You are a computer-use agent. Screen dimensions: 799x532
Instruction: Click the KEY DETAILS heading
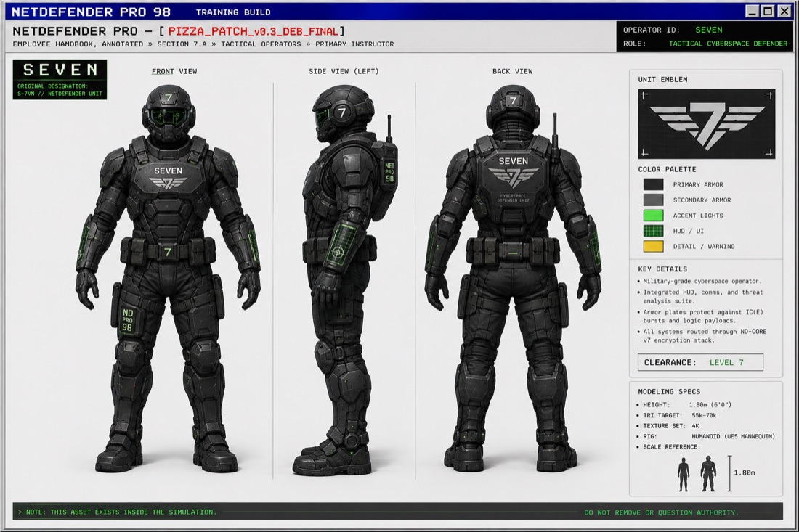coord(662,269)
